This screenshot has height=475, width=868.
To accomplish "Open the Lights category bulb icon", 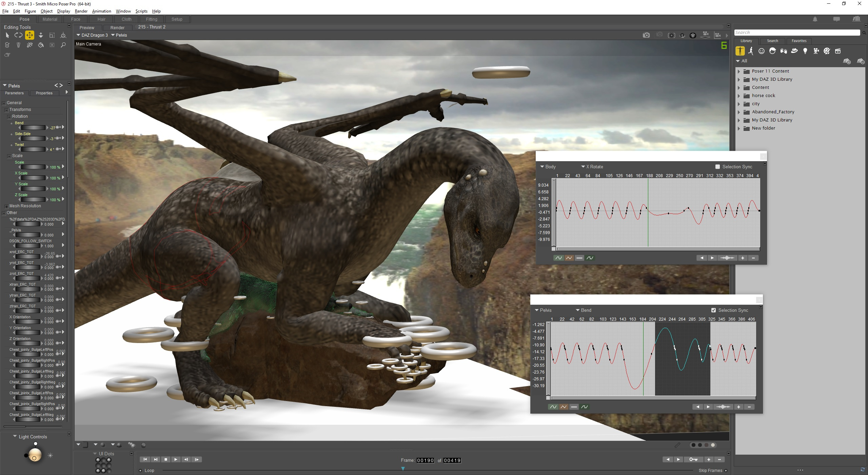I will pos(805,51).
